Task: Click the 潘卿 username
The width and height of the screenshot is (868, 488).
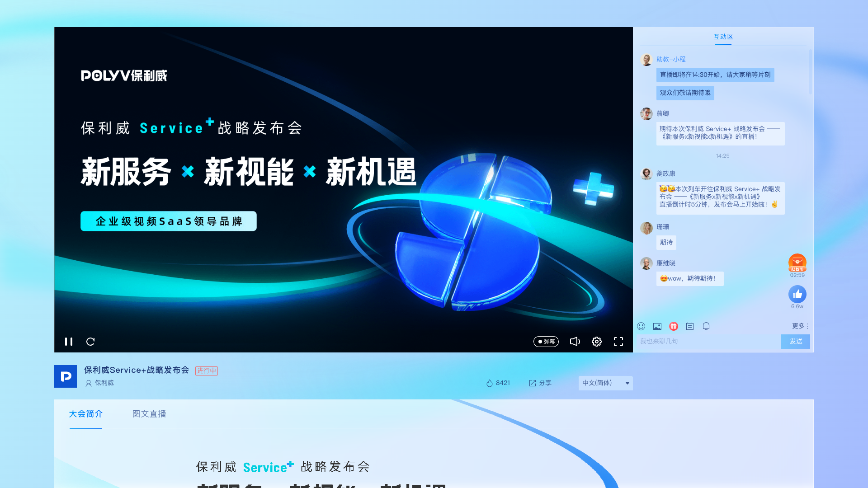Action: (663, 113)
